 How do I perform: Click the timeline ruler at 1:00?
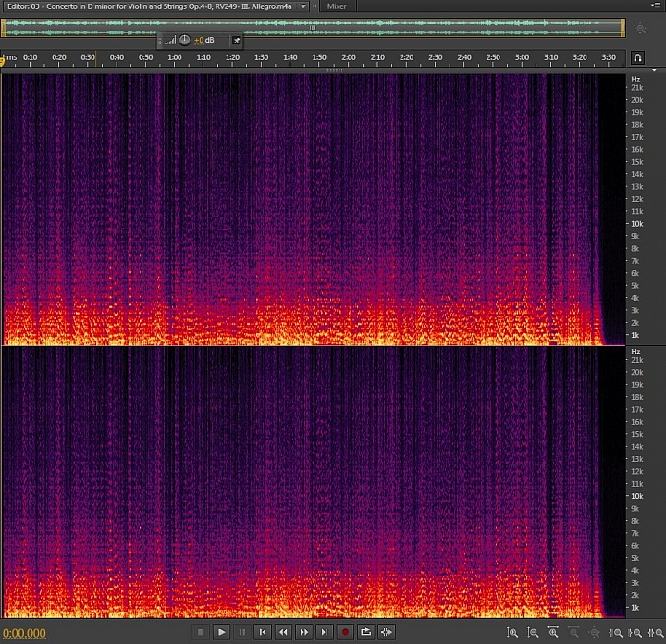click(175, 57)
